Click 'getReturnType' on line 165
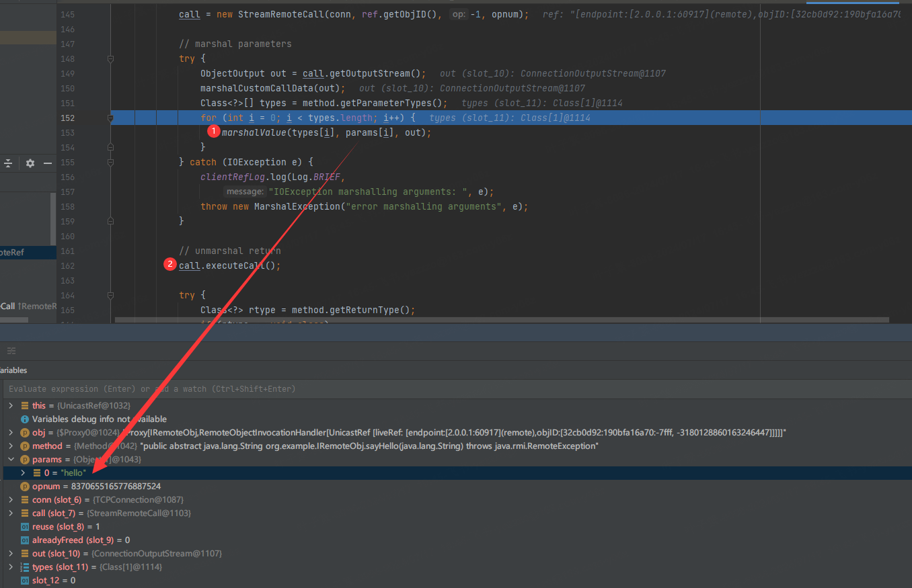The height and width of the screenshot is (588, 912). [x=367, y=310]
